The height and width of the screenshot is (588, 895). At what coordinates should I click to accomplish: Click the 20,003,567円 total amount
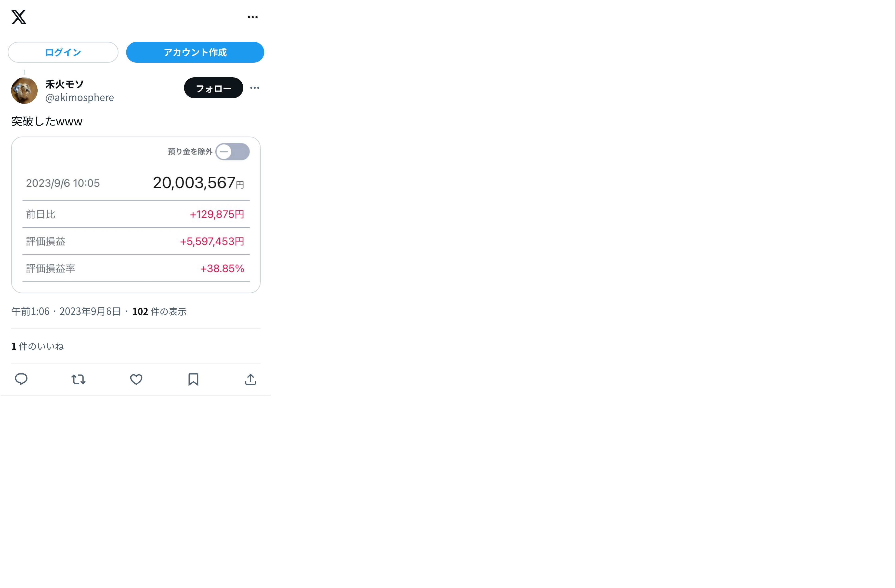pos(198,183)
